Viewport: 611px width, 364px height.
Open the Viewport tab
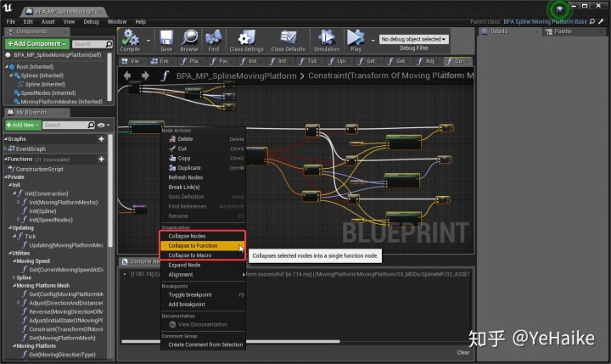[x=132, y=61]
